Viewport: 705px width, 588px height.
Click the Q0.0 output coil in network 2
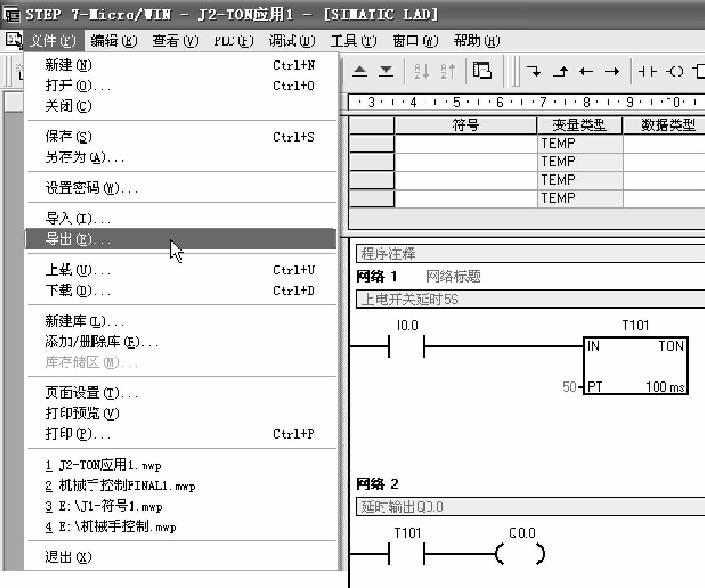(521, 554)
